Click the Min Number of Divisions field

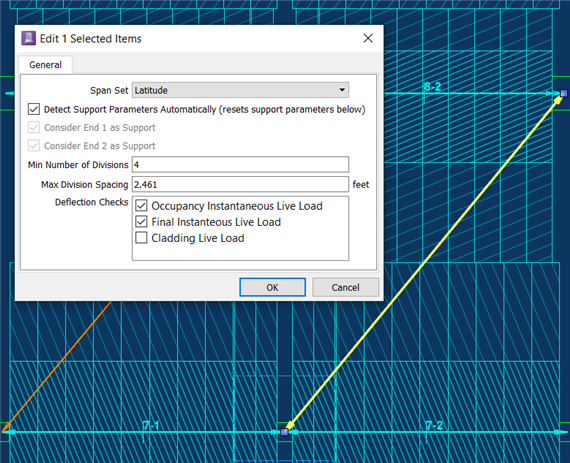click(x=240, y=165)
